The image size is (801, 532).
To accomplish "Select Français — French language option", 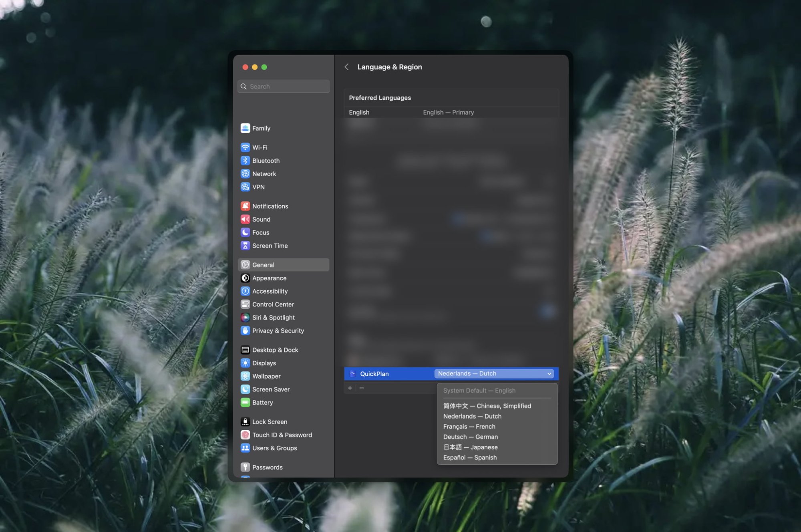I will click(469, 426).
